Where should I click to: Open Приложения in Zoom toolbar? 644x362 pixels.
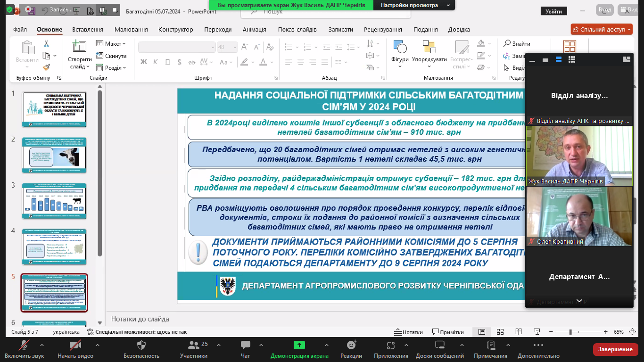point(391,350)
